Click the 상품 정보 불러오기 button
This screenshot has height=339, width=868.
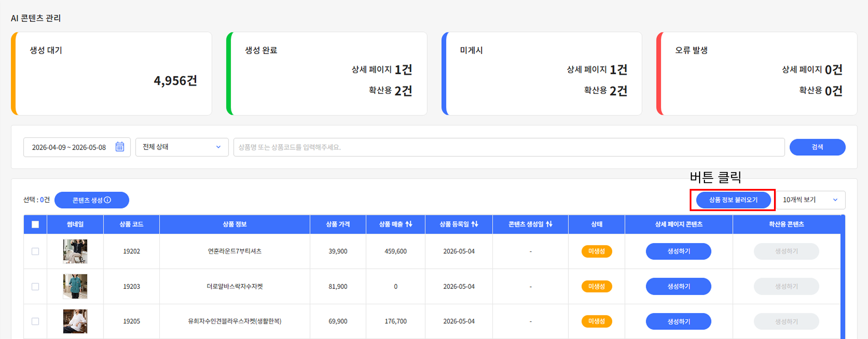(x=733, y=200)
